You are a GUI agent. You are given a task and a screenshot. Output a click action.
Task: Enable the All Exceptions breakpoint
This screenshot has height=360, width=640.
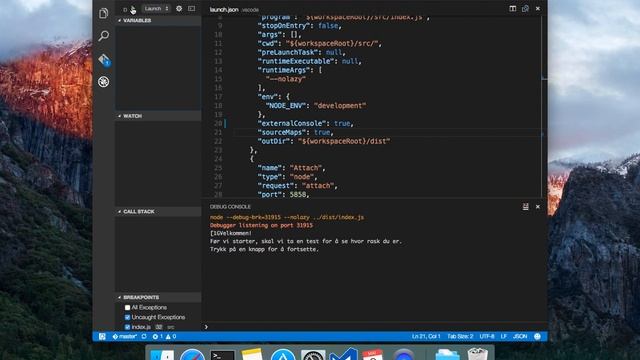[127, 307]
